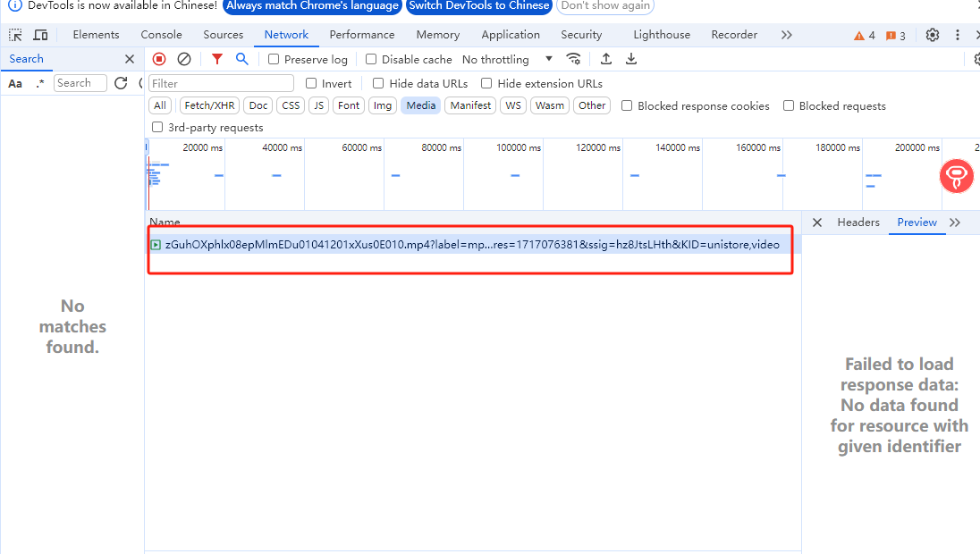The width and height of the screenshot is (980, 554).
Task: Check the Disable cache option
Action: pos(372,59)
